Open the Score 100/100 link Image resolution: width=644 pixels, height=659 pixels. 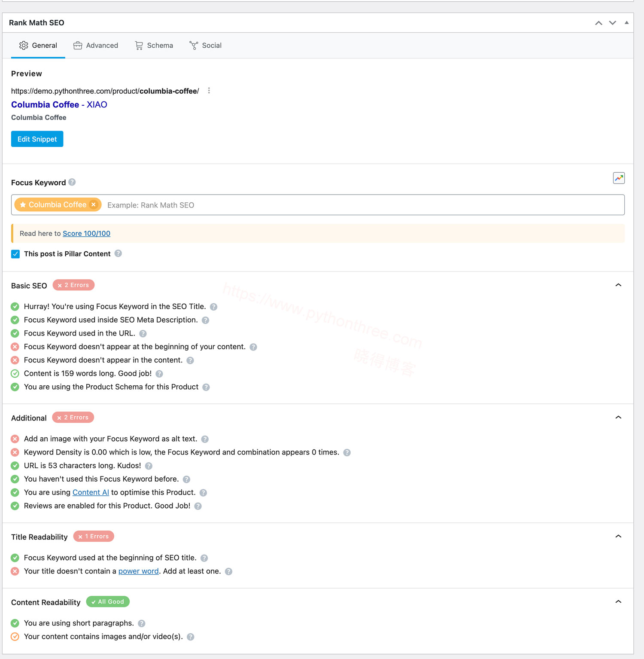[x=86, y=233]
